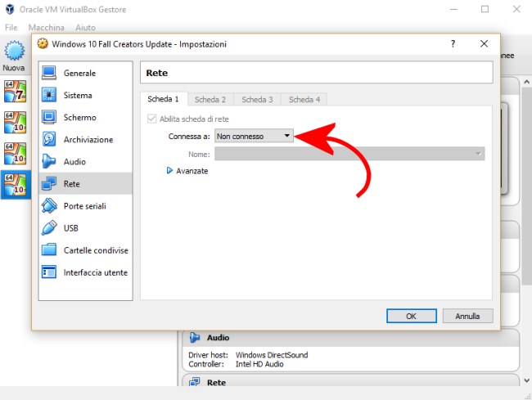Click the VirtualBox app icon in title bar
532x400 pixels.
(x=10, y=9)
